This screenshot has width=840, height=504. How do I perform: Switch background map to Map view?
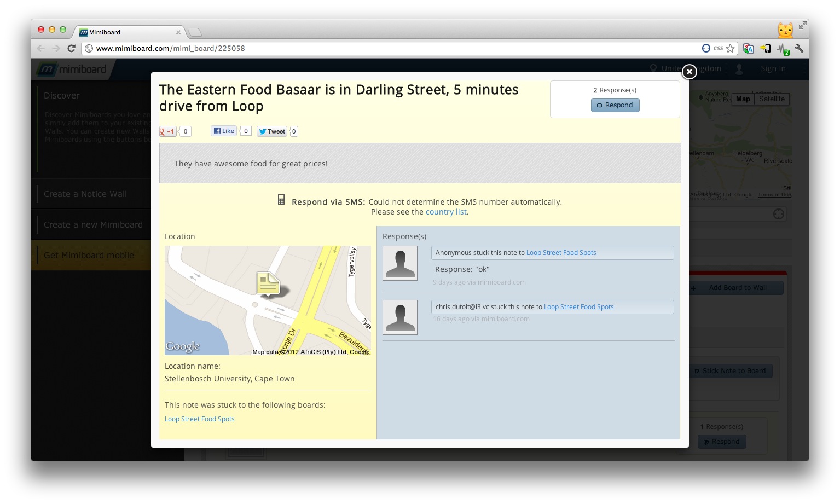tap(743, 99)
